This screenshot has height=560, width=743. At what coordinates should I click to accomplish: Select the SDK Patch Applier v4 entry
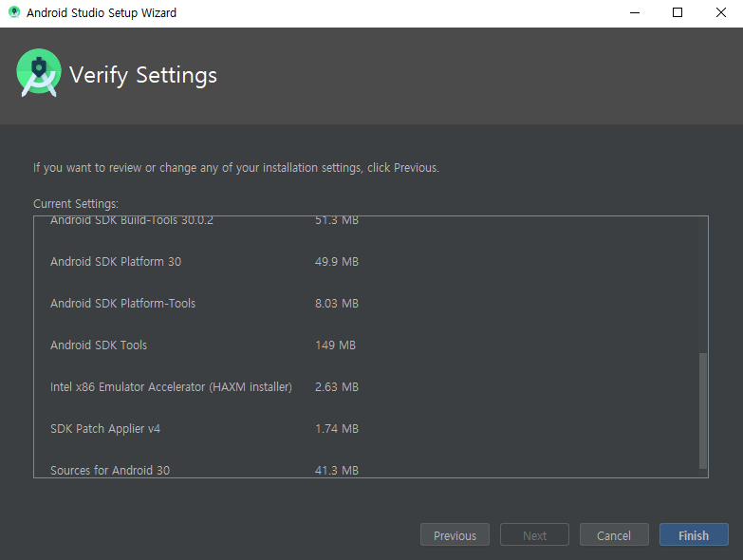pyautogui.click(x=105, y=428)
